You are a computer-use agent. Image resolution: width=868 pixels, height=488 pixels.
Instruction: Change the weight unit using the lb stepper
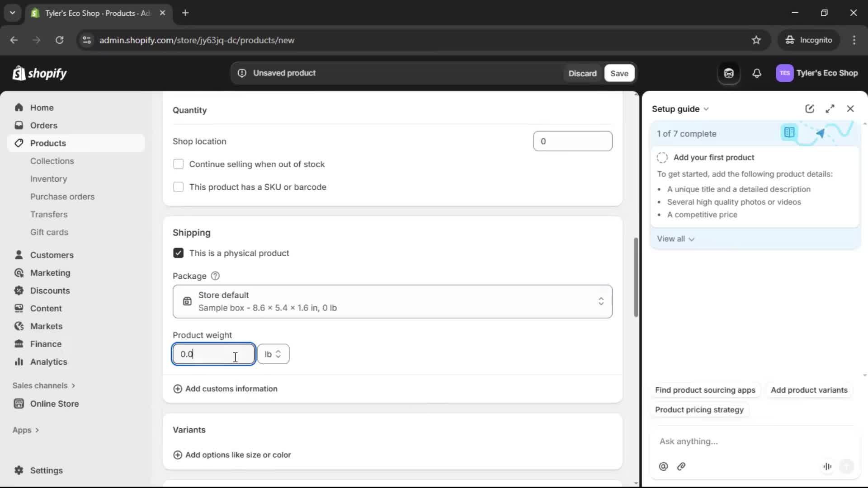point(279,354)
